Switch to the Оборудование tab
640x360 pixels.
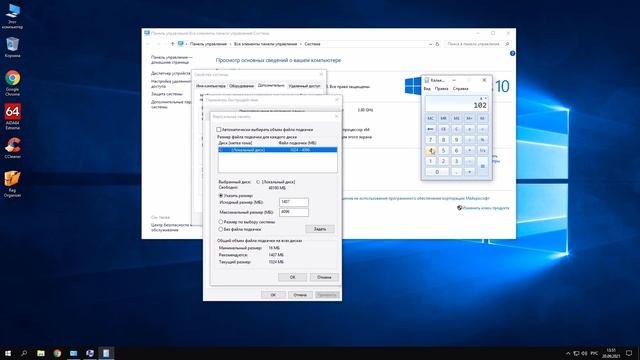(x=241, y=86)
